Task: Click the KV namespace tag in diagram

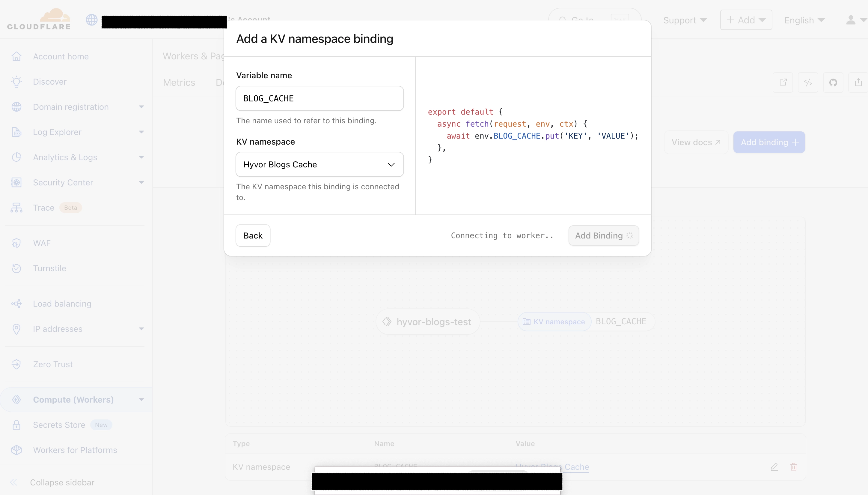Action: 554,322
